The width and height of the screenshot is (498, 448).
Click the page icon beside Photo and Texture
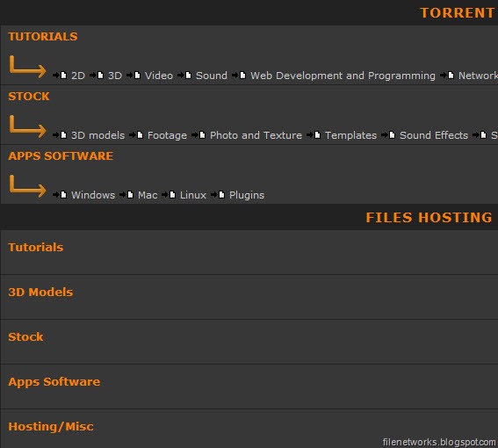202,135
